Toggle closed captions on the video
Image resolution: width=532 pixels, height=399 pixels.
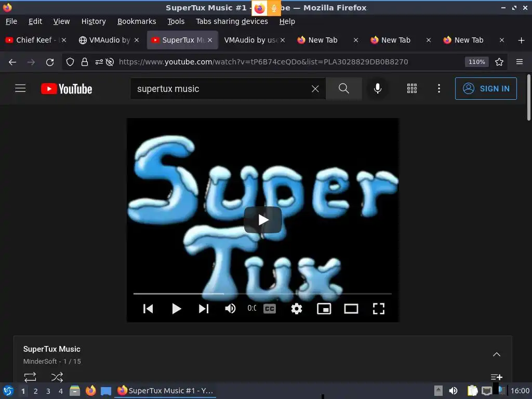(x=270, y=309)
